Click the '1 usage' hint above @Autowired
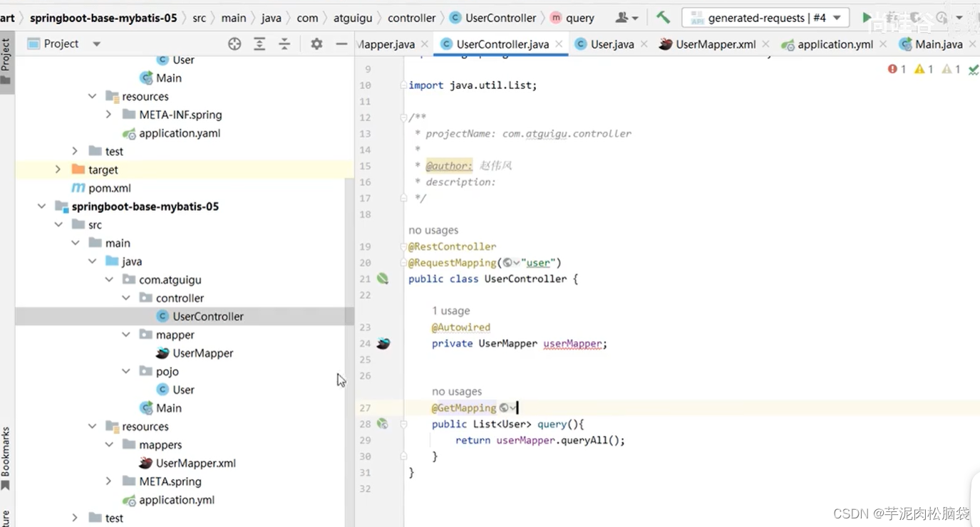Screen dimensions: 980x527 [450, 311]
